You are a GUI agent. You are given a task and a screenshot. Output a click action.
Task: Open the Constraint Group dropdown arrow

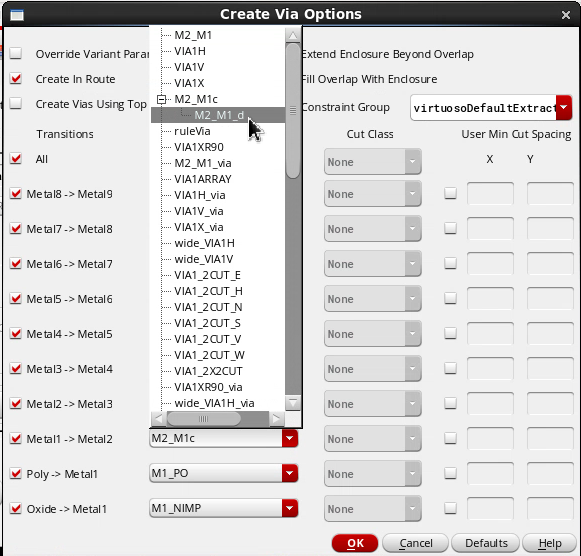click(564, 107)
